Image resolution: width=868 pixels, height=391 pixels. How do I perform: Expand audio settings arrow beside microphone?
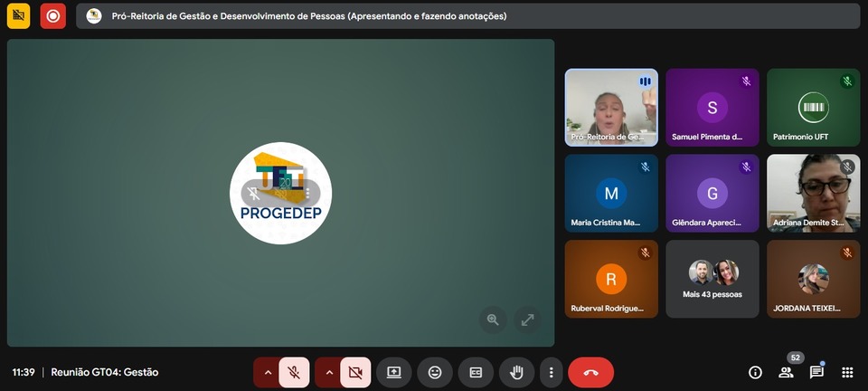click(x=267, y=372)
